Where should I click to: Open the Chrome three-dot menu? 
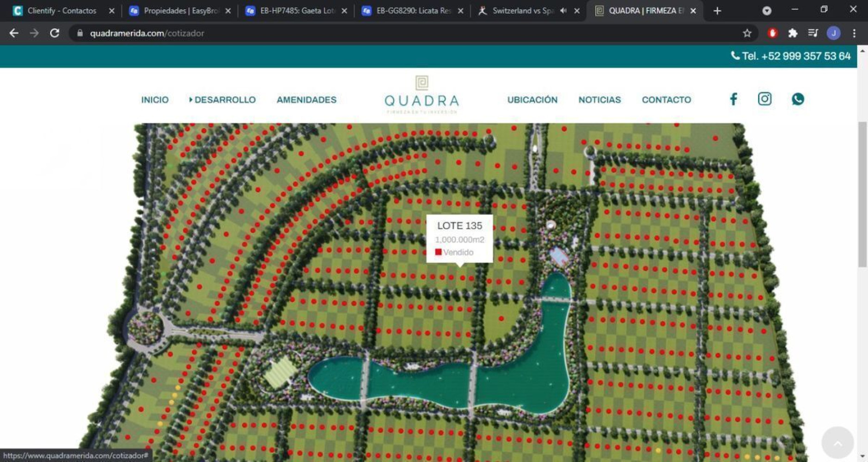(x=854, y=33)
